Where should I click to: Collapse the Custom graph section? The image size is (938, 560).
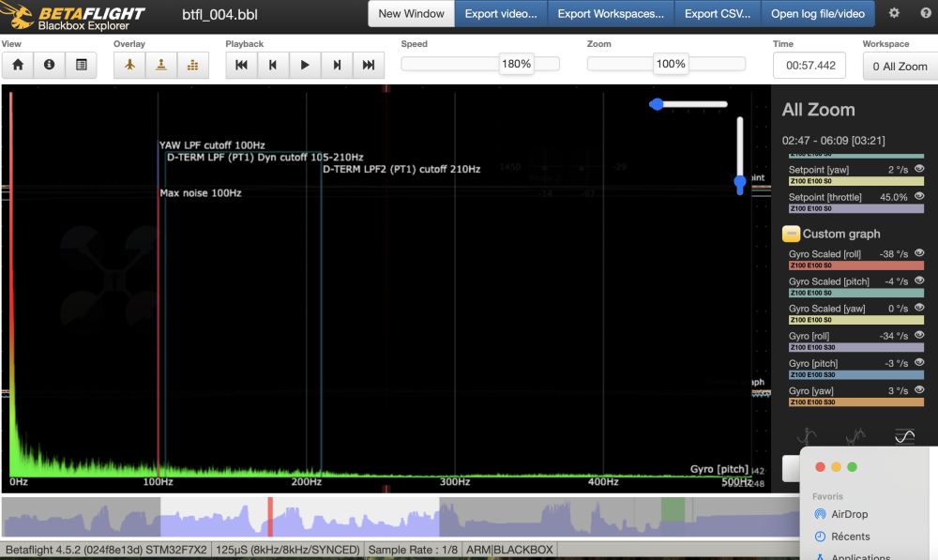tap(791, 234)
